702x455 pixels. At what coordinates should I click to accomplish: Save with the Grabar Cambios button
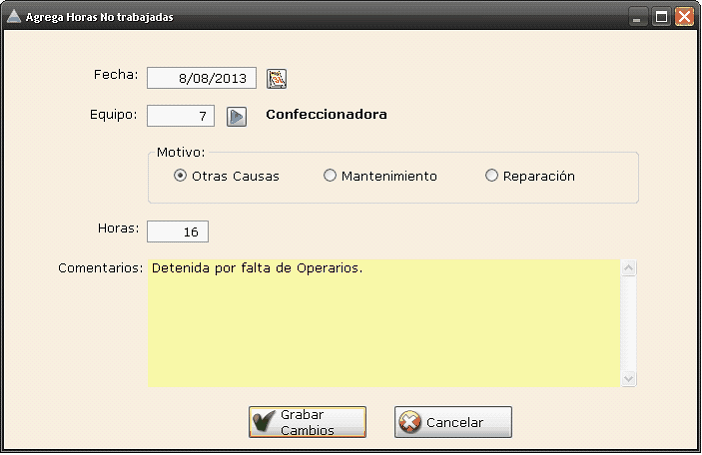click(x=308, y=422)
